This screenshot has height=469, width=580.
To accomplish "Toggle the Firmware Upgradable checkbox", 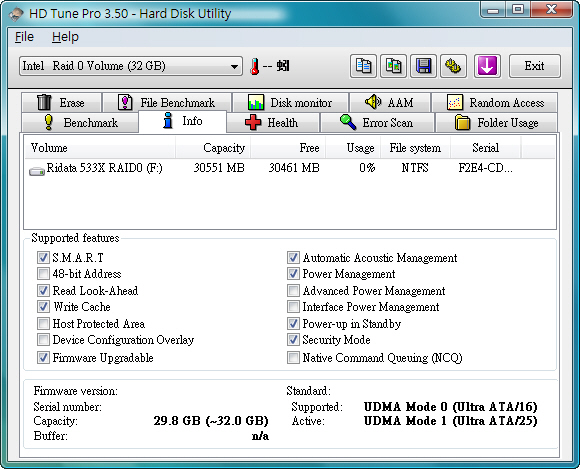I will click(x=43, y=358).
